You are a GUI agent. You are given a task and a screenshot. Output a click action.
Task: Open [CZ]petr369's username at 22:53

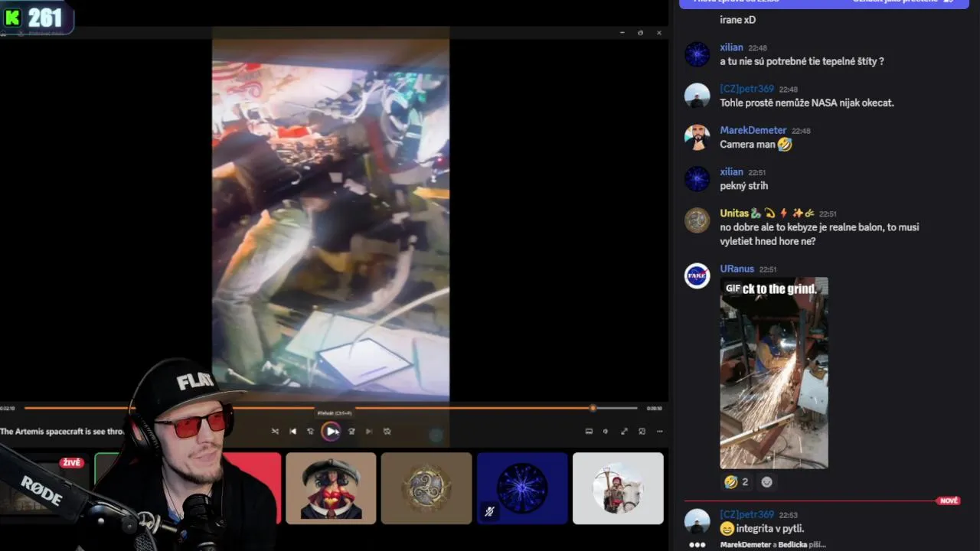pos(747,514)
